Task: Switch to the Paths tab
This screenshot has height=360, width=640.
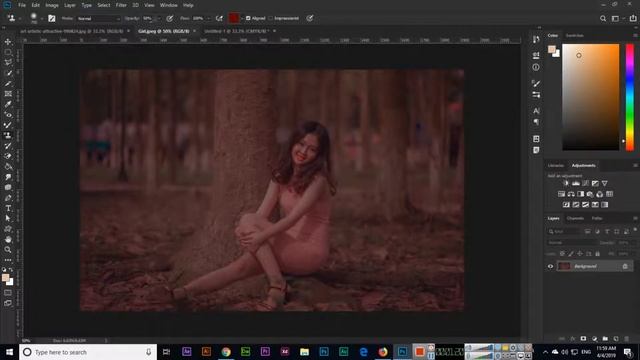Action: tap(597, 218)
